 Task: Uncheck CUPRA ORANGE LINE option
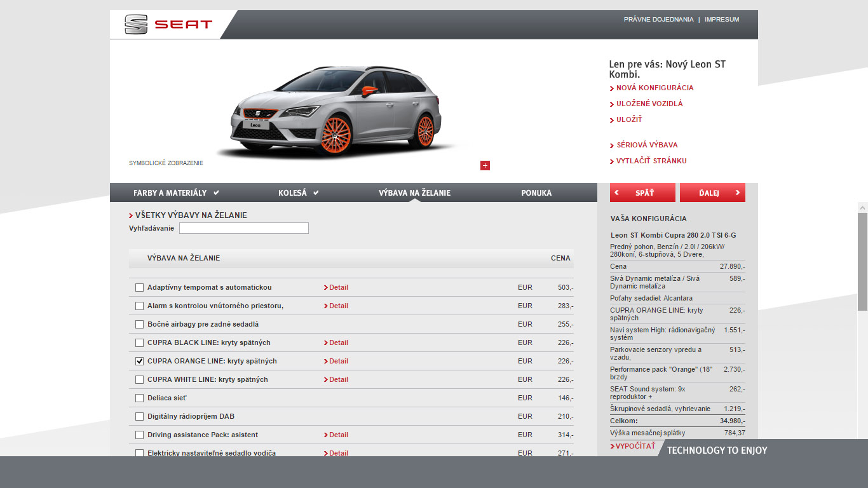click(139, 362)
